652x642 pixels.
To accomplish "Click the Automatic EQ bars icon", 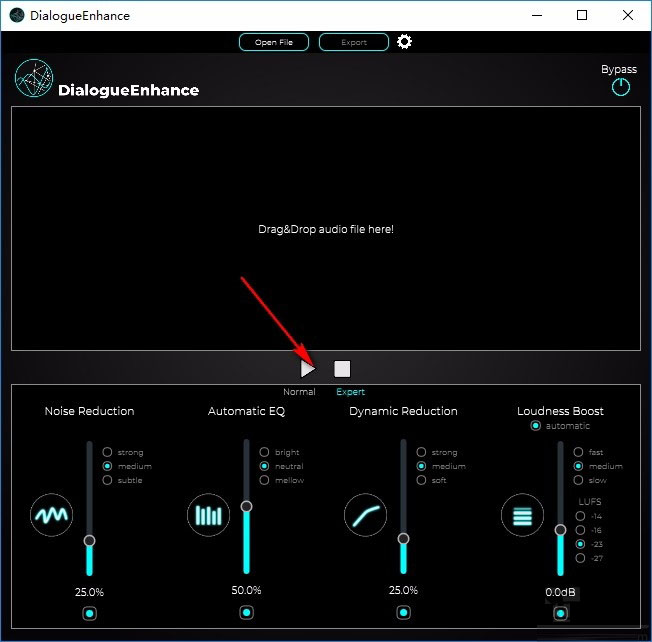I will point(208,515).
